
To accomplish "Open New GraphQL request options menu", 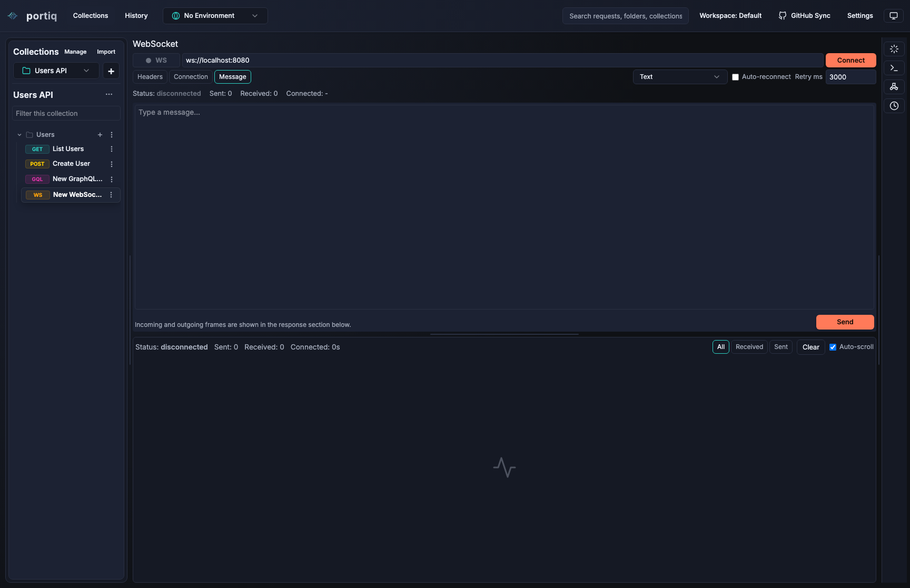I will [x=112, y=180].
